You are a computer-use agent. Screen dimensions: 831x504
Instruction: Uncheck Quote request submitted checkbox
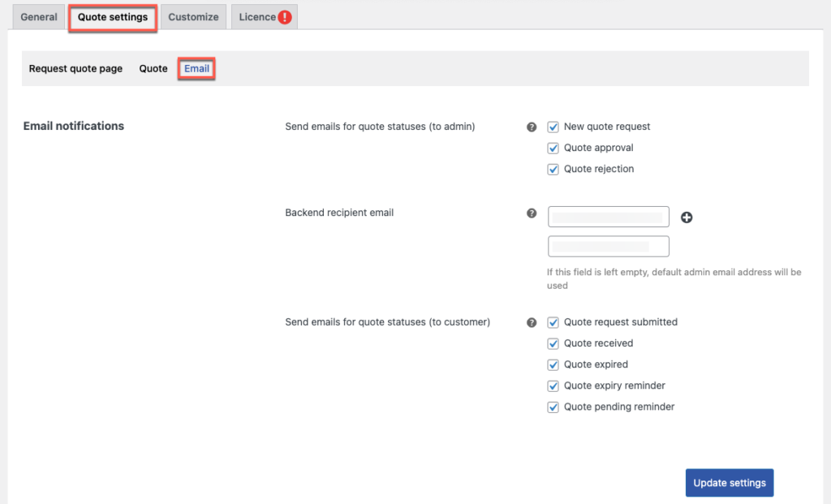click(553, 322)
